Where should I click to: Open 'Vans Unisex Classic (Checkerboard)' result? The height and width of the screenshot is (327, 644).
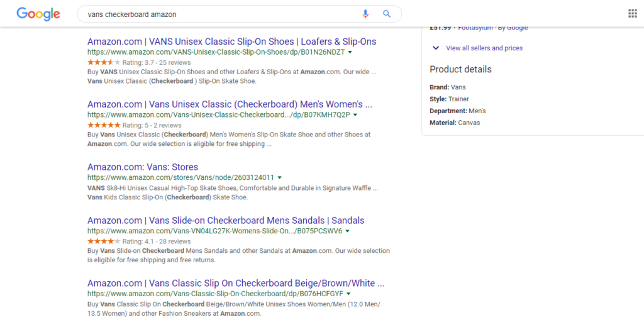click(230, 104)
